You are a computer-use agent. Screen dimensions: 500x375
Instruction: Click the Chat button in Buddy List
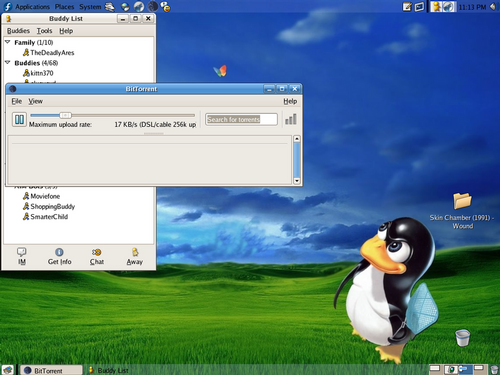[97, 256]
